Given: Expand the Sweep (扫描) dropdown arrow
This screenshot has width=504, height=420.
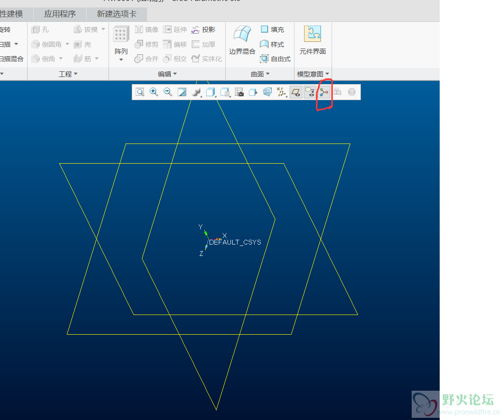Looking at the screenshot, I should point(16,44).
